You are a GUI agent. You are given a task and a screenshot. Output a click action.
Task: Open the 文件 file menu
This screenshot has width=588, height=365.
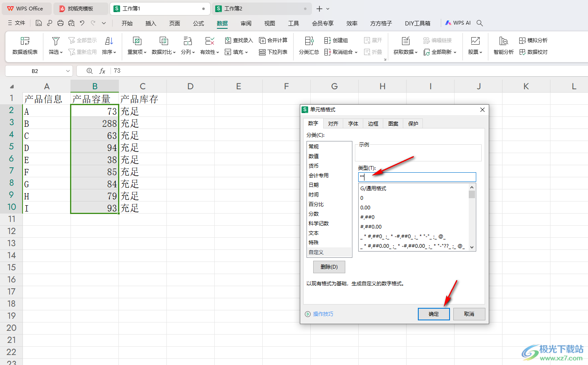[x=16, y=23]
